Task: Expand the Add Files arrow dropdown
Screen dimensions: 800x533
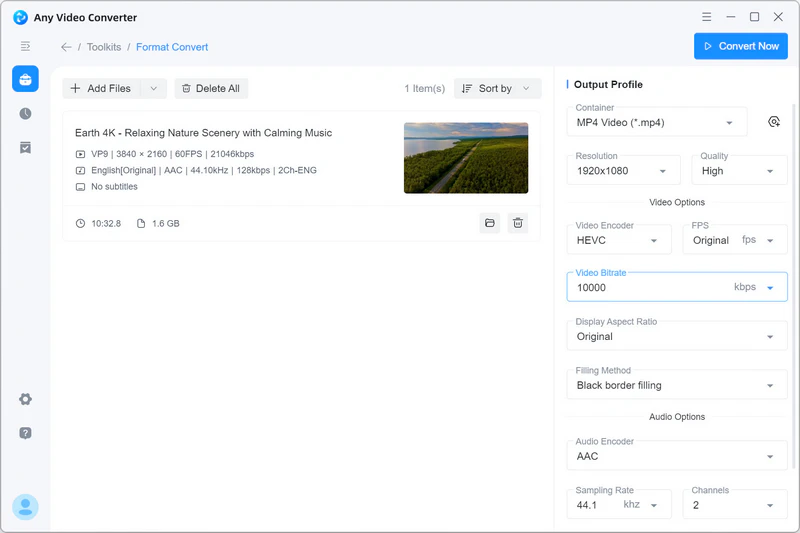Action: point(153,89)
